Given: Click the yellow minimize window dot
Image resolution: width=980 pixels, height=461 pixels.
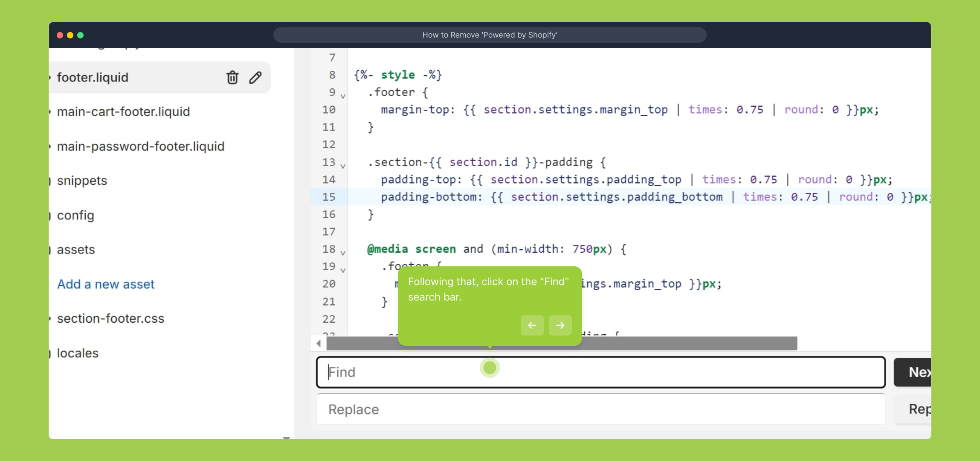Looking at the screenshot, I should tap(70, 35).
